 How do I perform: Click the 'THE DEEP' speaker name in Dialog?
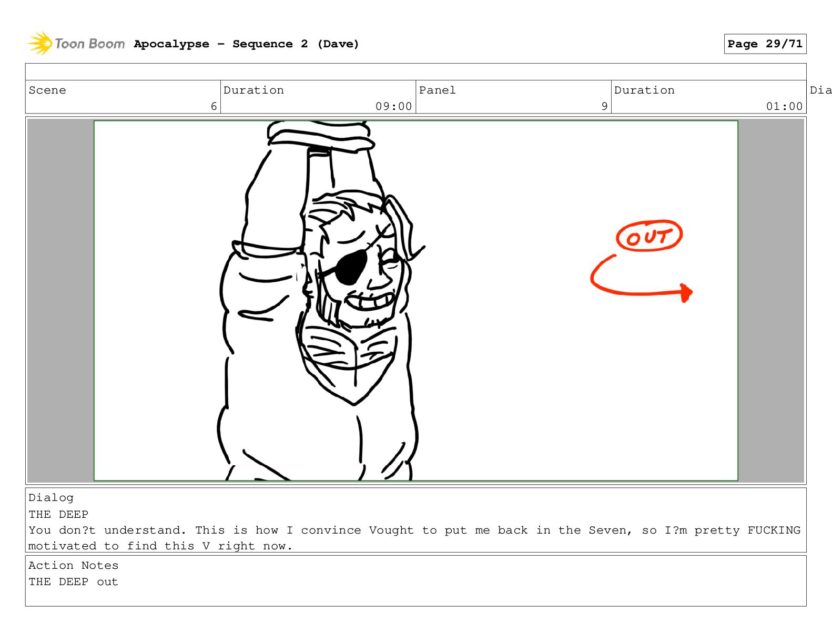58,514
